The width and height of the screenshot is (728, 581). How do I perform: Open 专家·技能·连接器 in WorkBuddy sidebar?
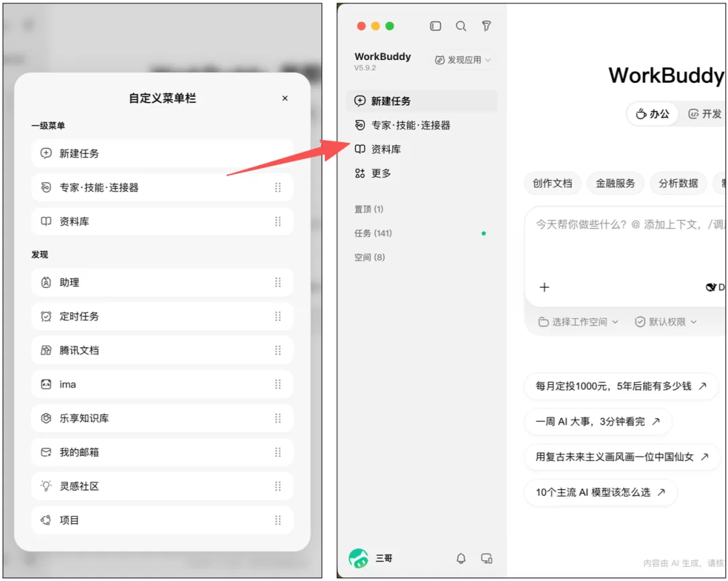(x=421, y=125)
